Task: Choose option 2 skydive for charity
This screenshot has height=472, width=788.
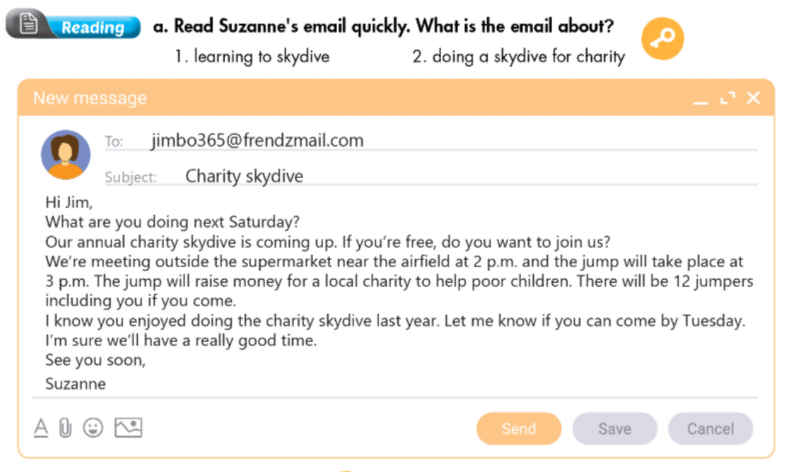Action: pyautogui.click(x=518, y=57)
